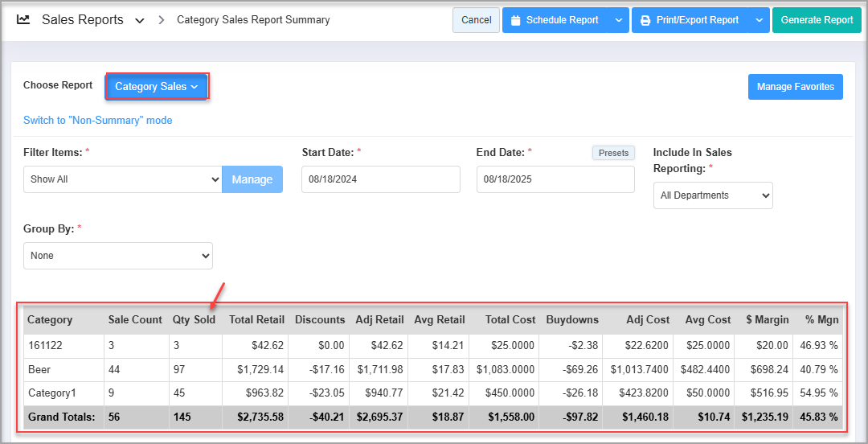Open the Print/Export Report dropdown arrow

click(759, 20)
